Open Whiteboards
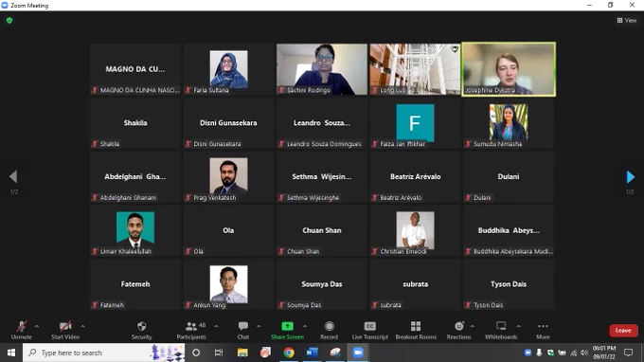 click(x=501, y=330)
